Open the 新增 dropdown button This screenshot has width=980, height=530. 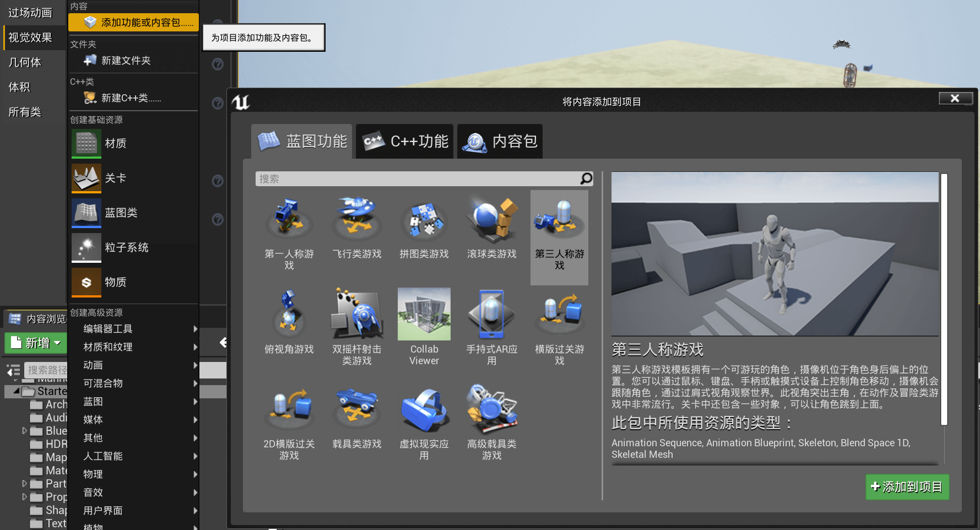coord(36,343)
